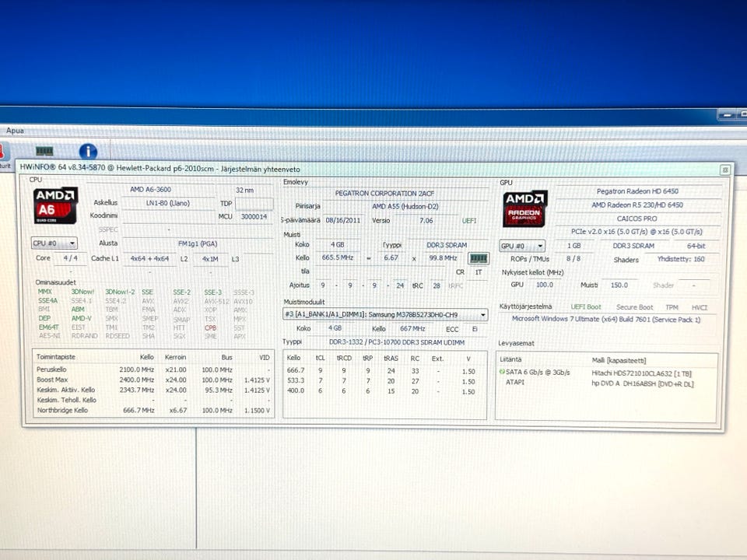This screenshot has height=560, width=747.
Task: Click the DDR3 SDRAM memory type value
Action: [x=447, y=245]
